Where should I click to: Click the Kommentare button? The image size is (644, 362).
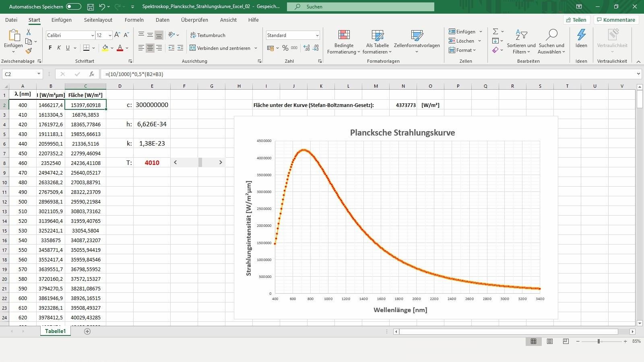click(x=616, y=20)
